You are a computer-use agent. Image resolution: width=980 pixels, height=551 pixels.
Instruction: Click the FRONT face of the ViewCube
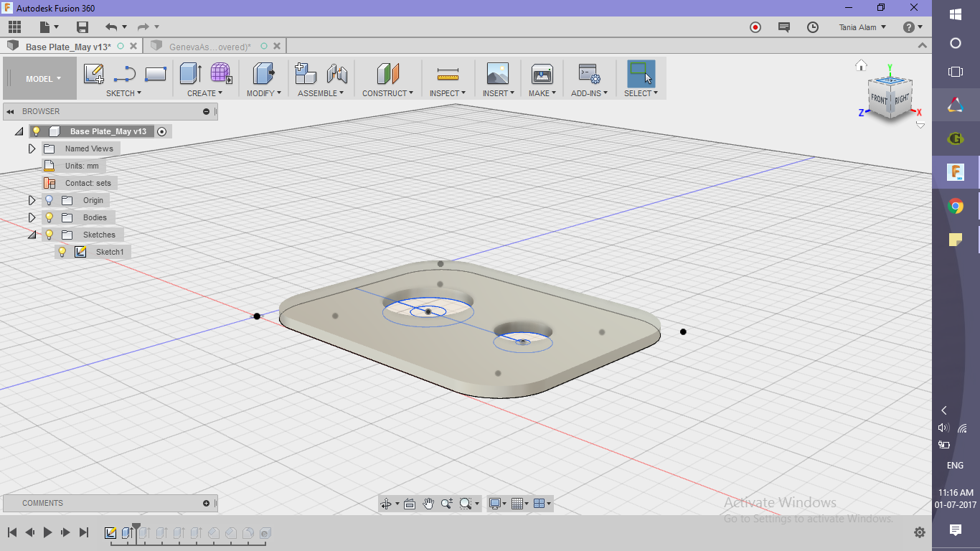pyautogui.click(x=879, y=100)
